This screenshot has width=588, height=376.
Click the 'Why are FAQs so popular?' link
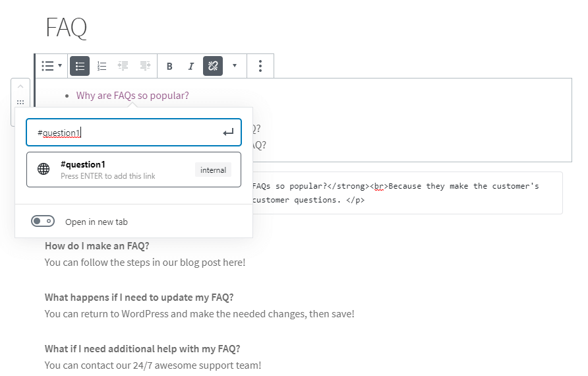132,96
